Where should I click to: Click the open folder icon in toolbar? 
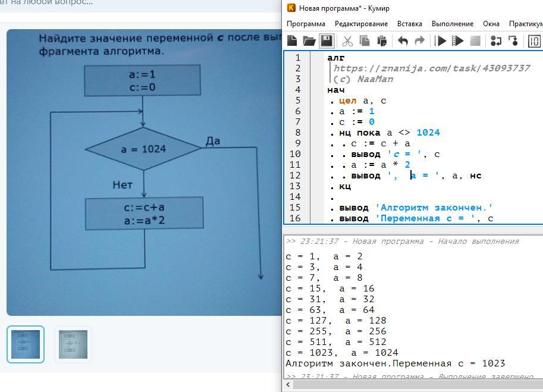[x=309, y=41]
